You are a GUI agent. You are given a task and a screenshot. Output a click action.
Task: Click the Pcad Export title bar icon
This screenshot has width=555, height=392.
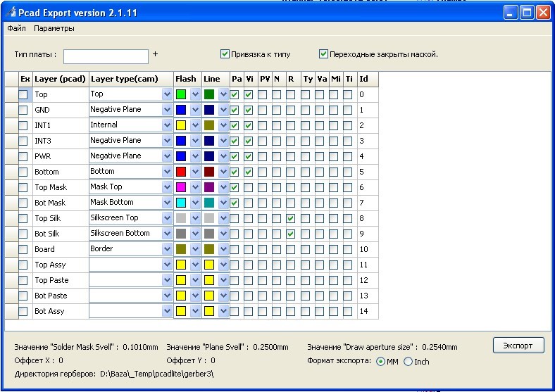click(x=11, y=13)
